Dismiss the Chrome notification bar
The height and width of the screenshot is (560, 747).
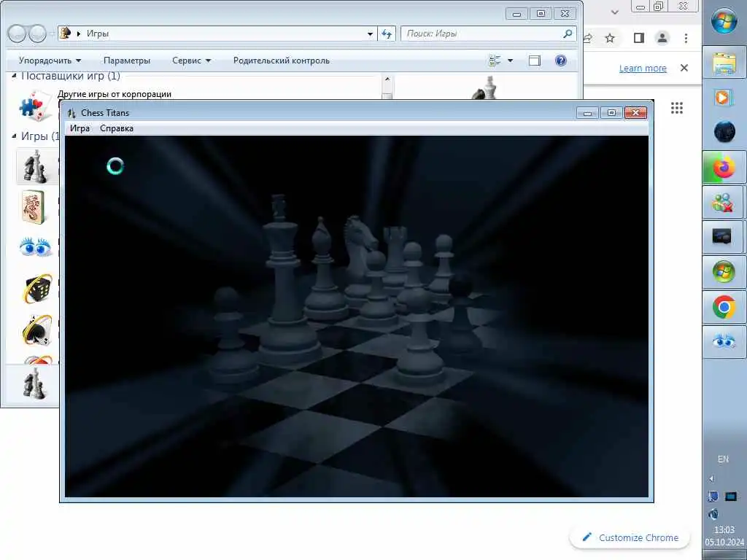tap(684, 68)
